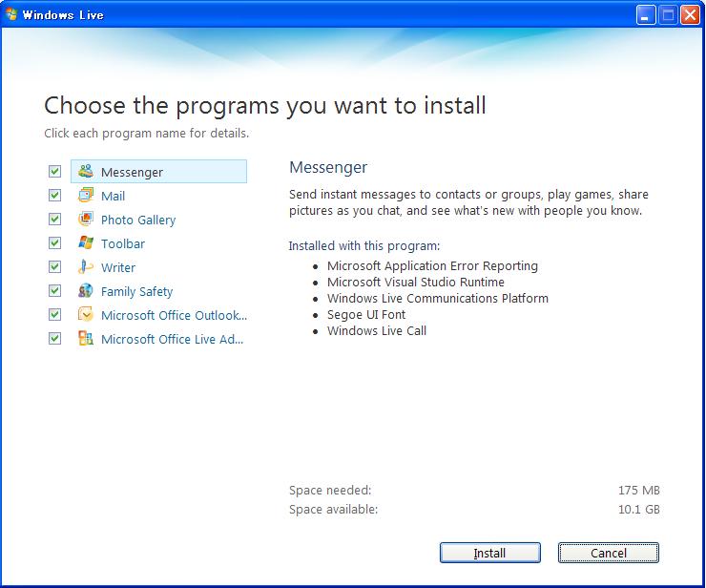Click the Windows Live title bar icon
Image resolution: width=706 pixels, height=588 pixels.
point(11,14)
